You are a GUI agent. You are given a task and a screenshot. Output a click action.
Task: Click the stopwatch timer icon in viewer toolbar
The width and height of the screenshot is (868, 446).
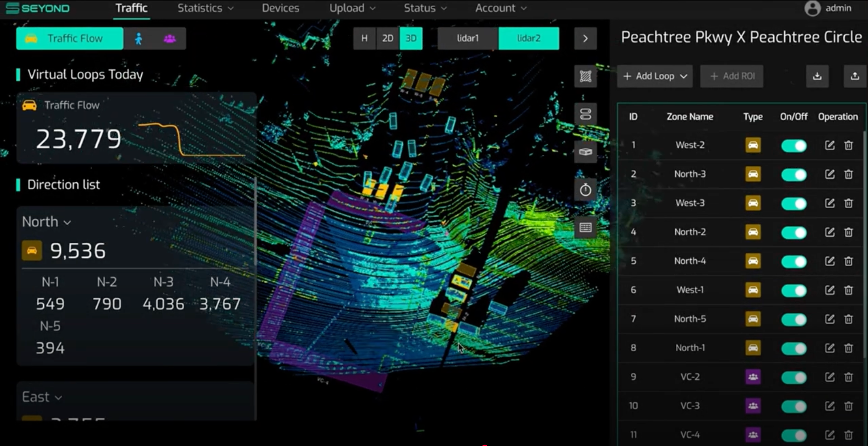coord(585,190)
